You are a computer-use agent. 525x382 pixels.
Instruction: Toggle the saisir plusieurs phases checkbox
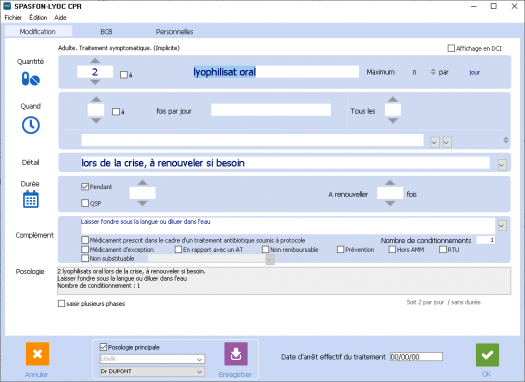pyautogui.click(x=61, y=304)
